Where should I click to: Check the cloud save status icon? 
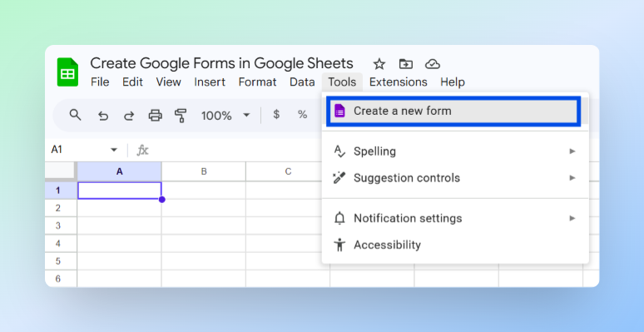(x=433, y=64)
